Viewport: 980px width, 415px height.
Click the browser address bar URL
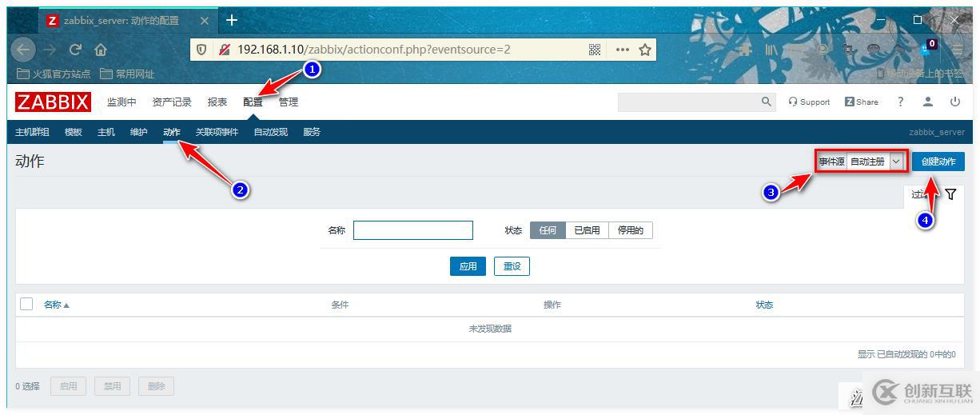click(373, 50)
